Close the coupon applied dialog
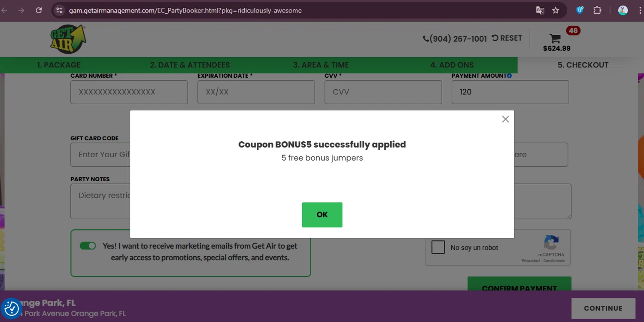Image resolution: width=644 pixels, height=322 pixels. tap(505, 119)
